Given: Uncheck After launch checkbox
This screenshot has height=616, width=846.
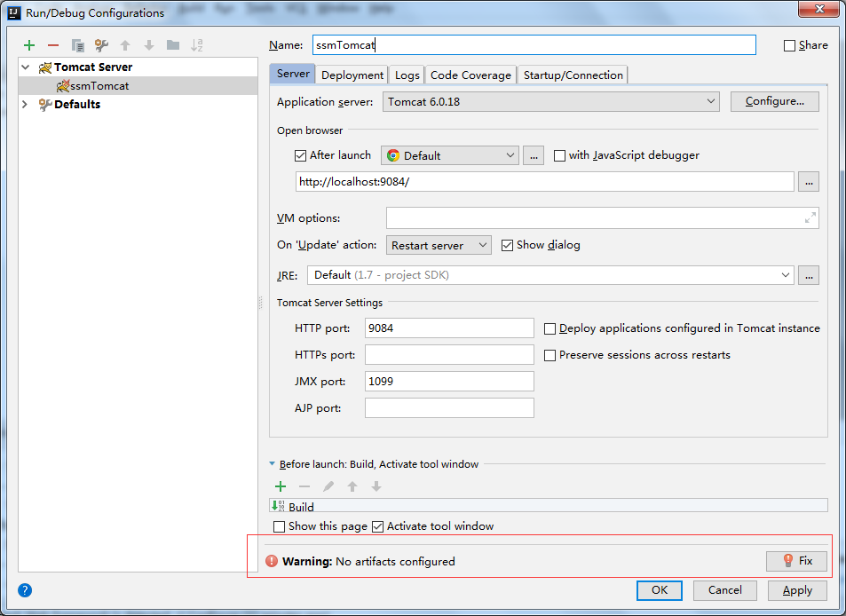Looking at the screenshot, I should (301, 156).
